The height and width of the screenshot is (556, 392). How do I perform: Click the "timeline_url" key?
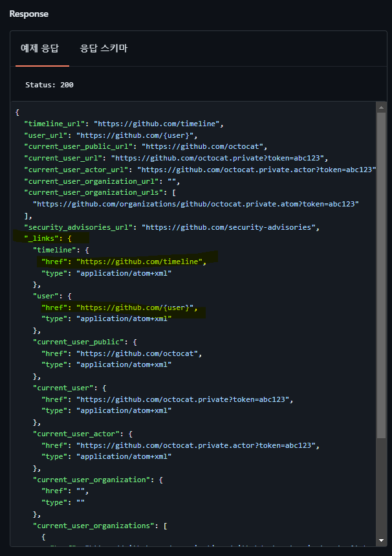point(54,124)
